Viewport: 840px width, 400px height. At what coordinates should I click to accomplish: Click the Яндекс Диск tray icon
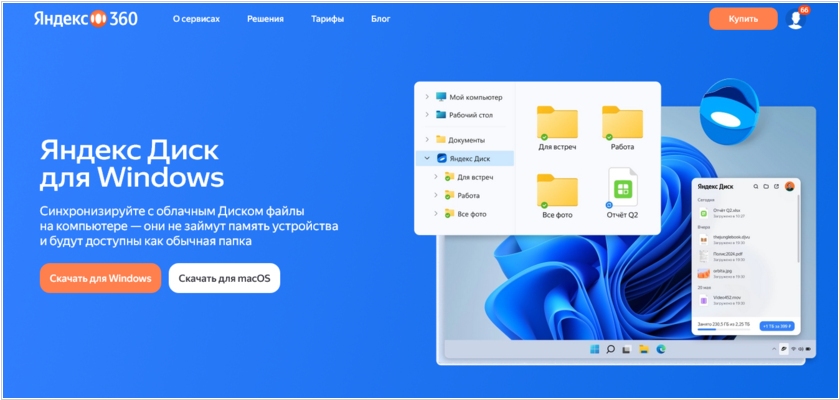coord(784,349)
